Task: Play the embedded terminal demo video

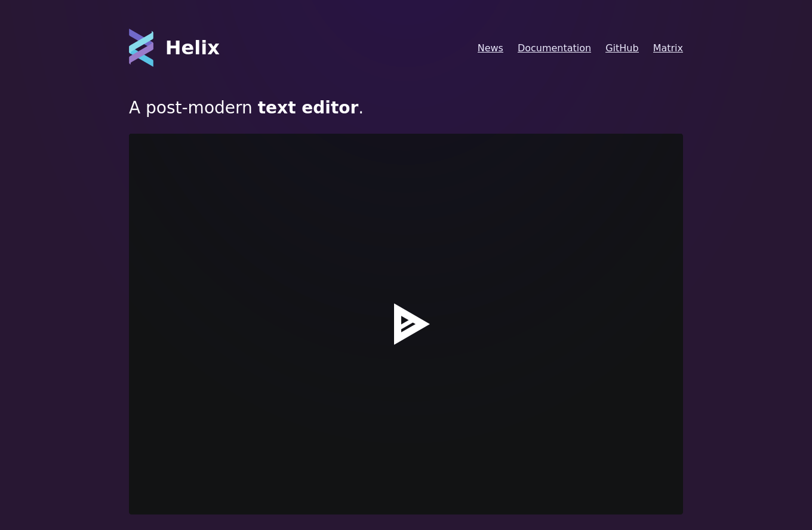Action: pos(411,324)
